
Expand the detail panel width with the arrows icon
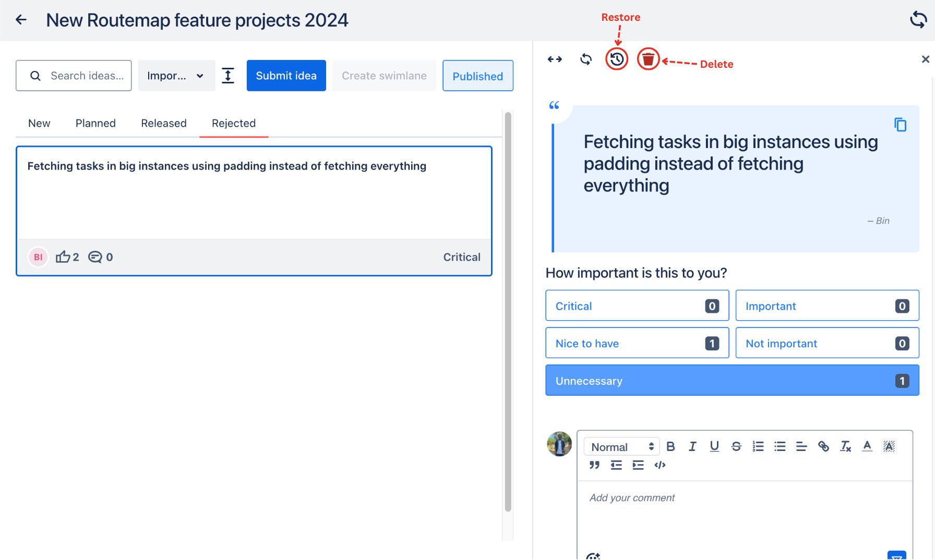[x=555, y=59]
